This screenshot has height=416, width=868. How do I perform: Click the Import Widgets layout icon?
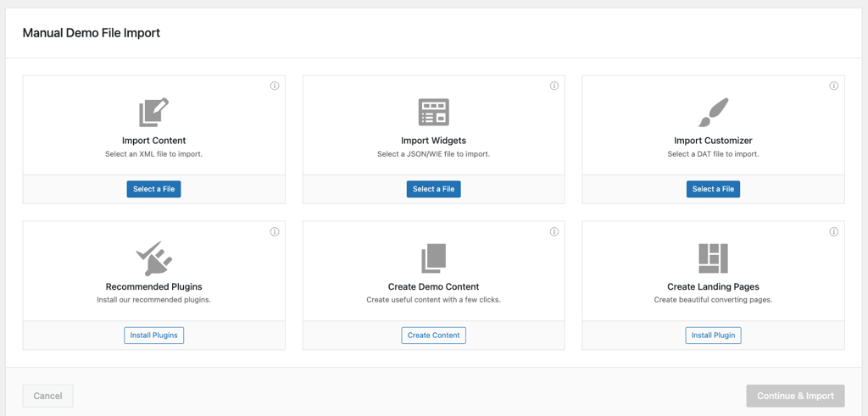coord(433,113)
